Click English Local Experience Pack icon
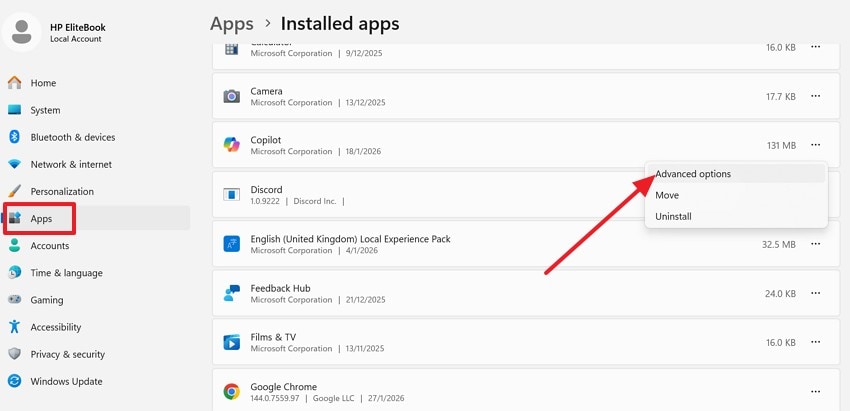The width and height of the screenshot is (850, 411). (231, 244)
